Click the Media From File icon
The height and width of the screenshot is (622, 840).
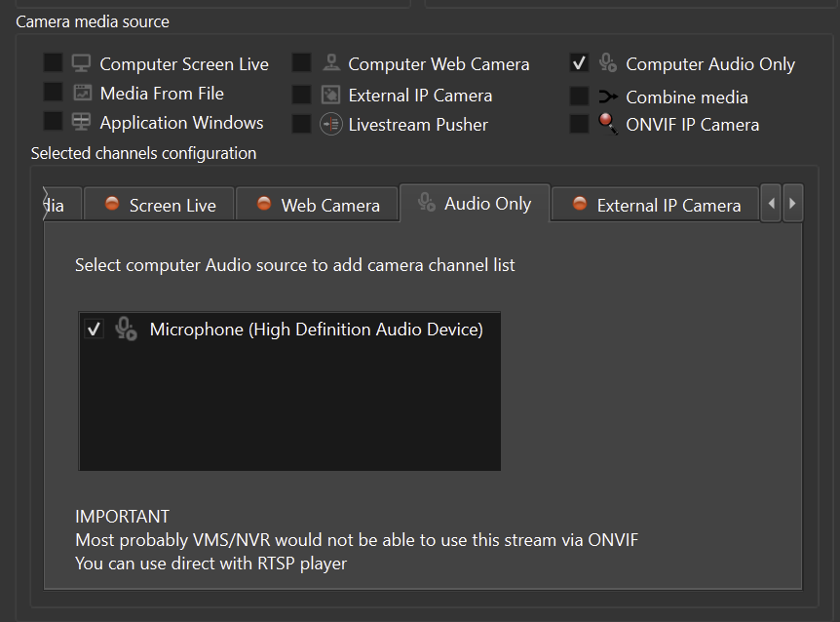point(82,94)
